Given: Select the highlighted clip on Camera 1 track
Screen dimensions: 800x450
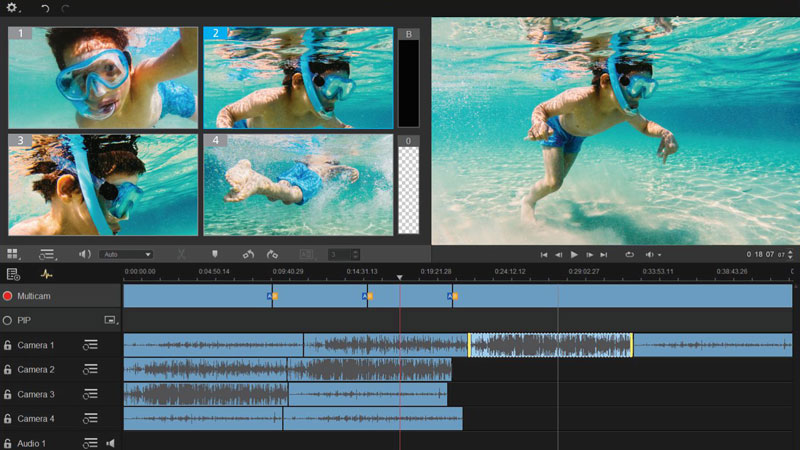Looking at the screenshot, I should 551,345.
